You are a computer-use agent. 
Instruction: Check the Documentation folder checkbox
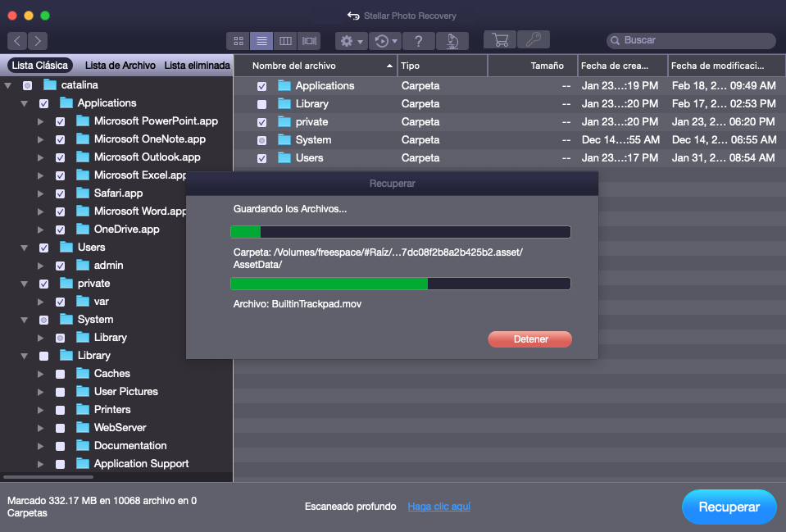pyautogui.click(x=60, y=446)
